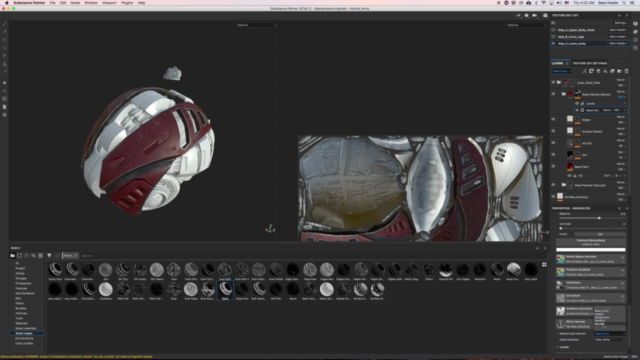Click the white uniform color swatch
Image resolution: width=640 pixels, height=360 pixels.
click(591, 249)
